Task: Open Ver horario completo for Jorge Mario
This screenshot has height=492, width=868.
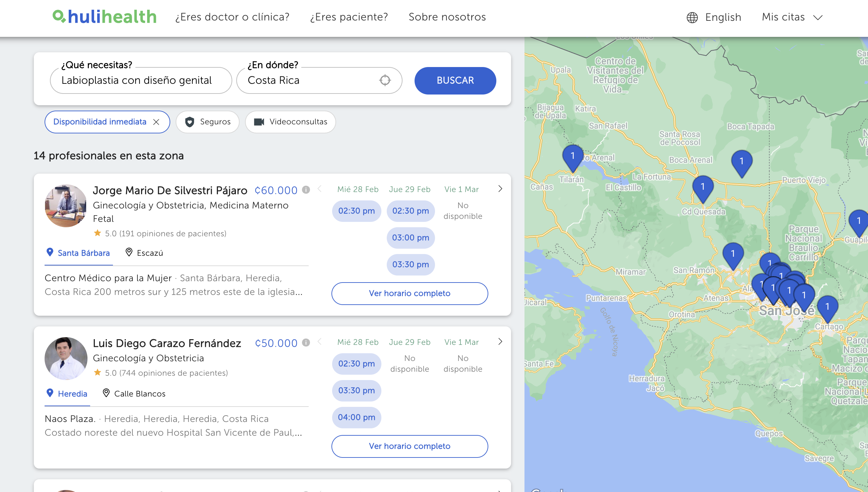Action: [410, 293]
